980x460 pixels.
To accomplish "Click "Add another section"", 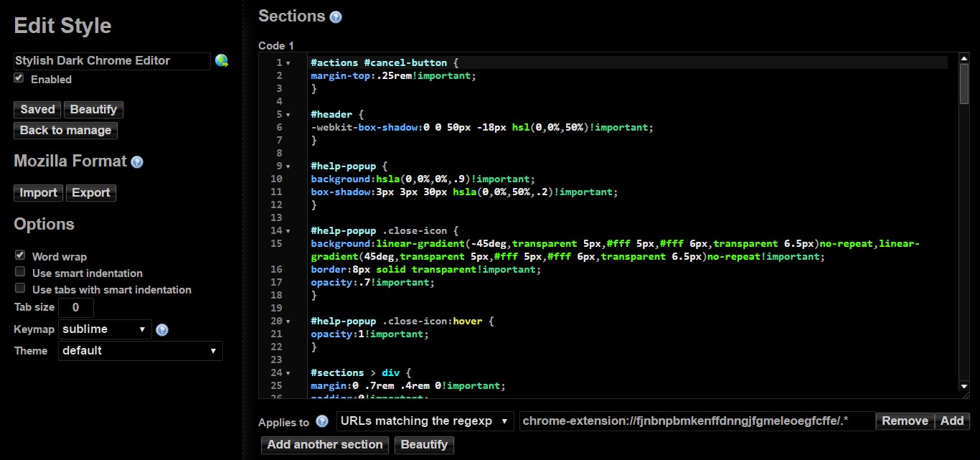I will pos(324,444).
